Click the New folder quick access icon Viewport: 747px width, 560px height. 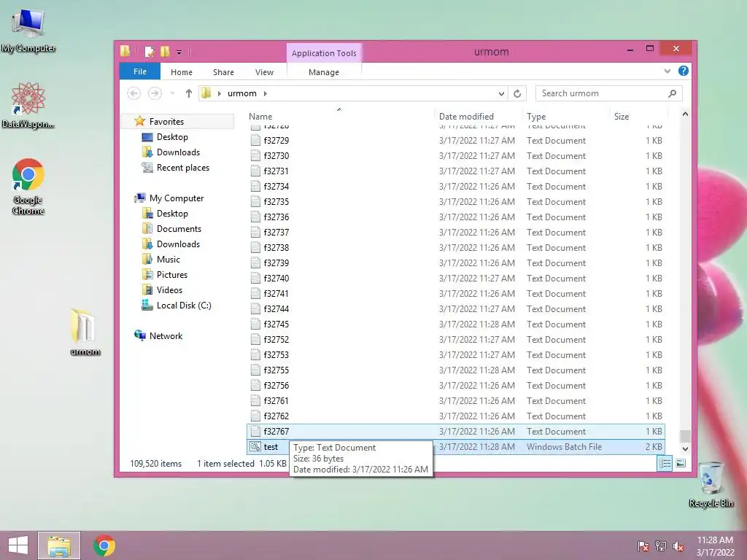(x=165, y=52)
